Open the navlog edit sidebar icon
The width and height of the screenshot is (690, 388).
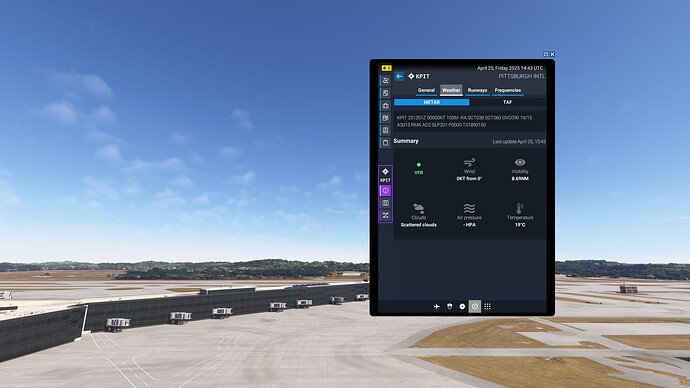tap(385, 118)
